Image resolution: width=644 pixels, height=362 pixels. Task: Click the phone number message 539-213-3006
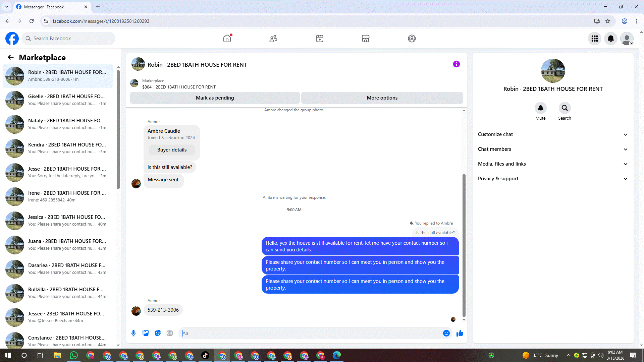point(163,310)
